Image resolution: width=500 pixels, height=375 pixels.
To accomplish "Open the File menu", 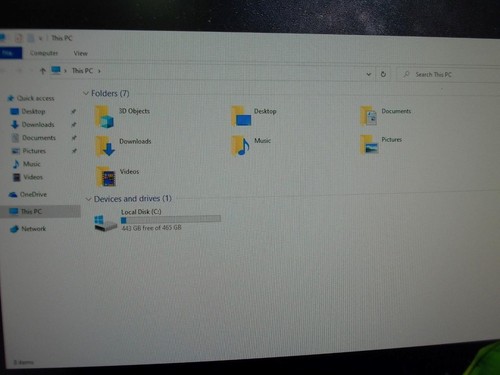I will click(x=10, y=53).
